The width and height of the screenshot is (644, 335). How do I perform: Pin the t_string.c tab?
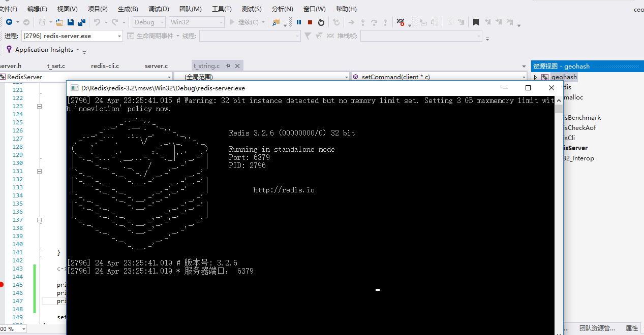pos(228,66)
